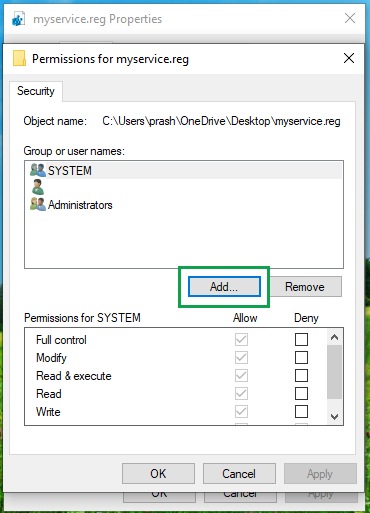This screenshot has width=370, height=513.
Task: Check Deny for Modify permission
Action: tap(301, 358)
